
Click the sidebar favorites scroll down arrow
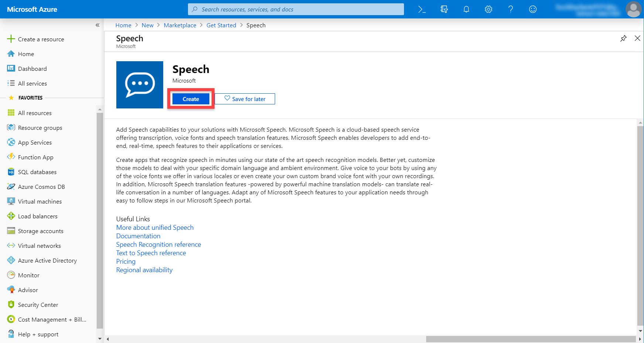point(100,339)
